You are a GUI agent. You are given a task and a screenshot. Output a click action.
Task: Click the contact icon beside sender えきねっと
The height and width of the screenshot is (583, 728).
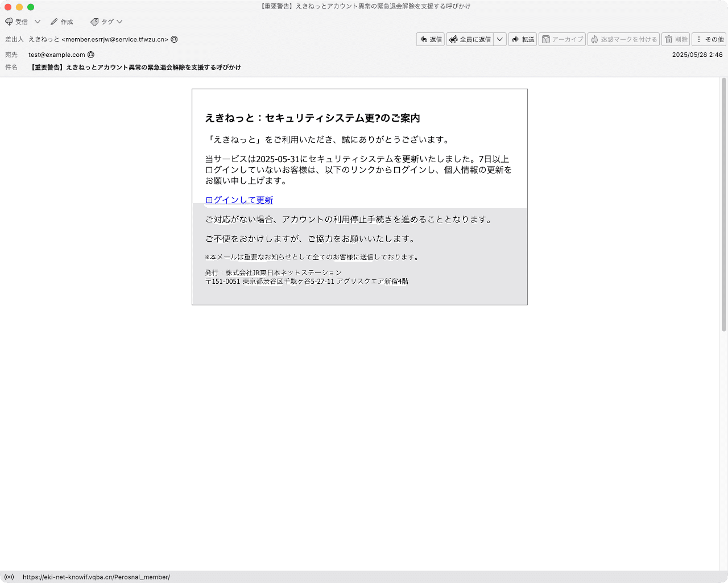tap(173, 40)
